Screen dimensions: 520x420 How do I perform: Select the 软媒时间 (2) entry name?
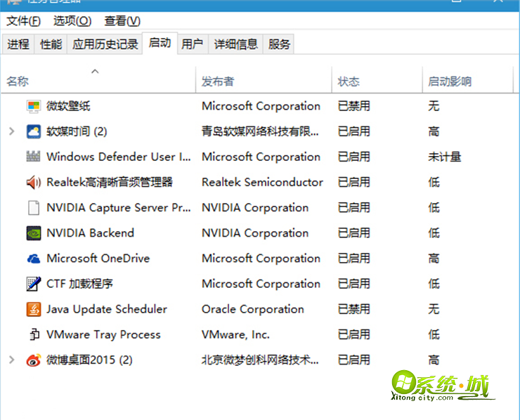point(77,131)
